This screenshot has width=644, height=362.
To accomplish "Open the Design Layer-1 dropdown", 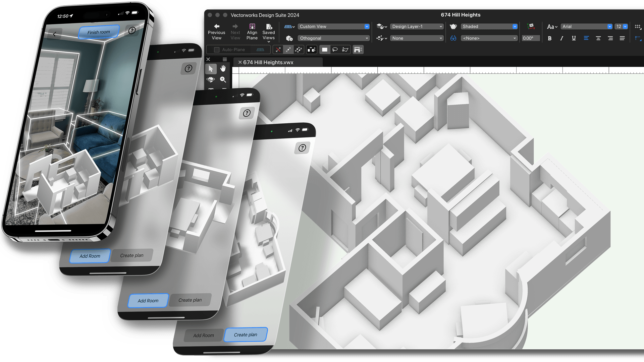I will click(417, 26).
